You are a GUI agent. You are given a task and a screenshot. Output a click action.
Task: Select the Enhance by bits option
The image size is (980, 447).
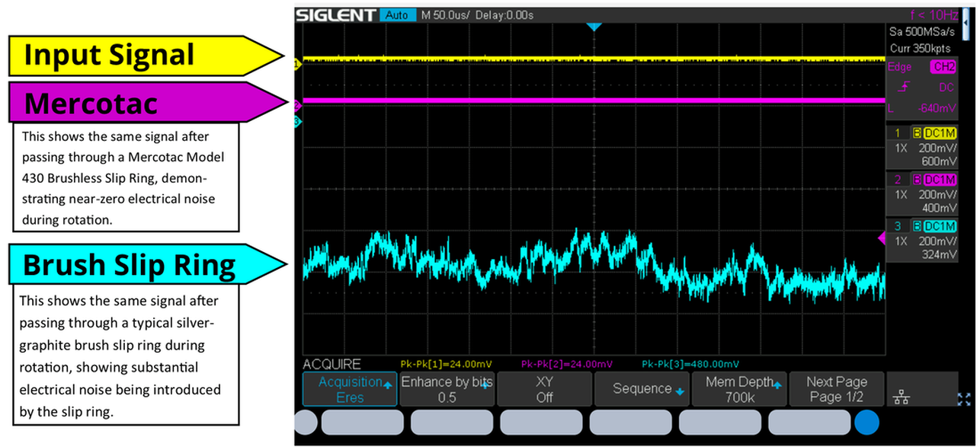(447, 389)
